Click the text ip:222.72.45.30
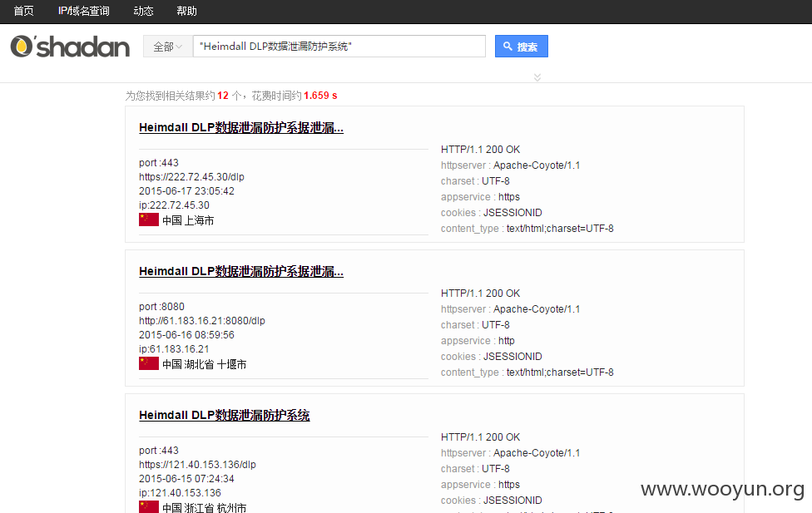812x513 pixels. coord(174,205)
